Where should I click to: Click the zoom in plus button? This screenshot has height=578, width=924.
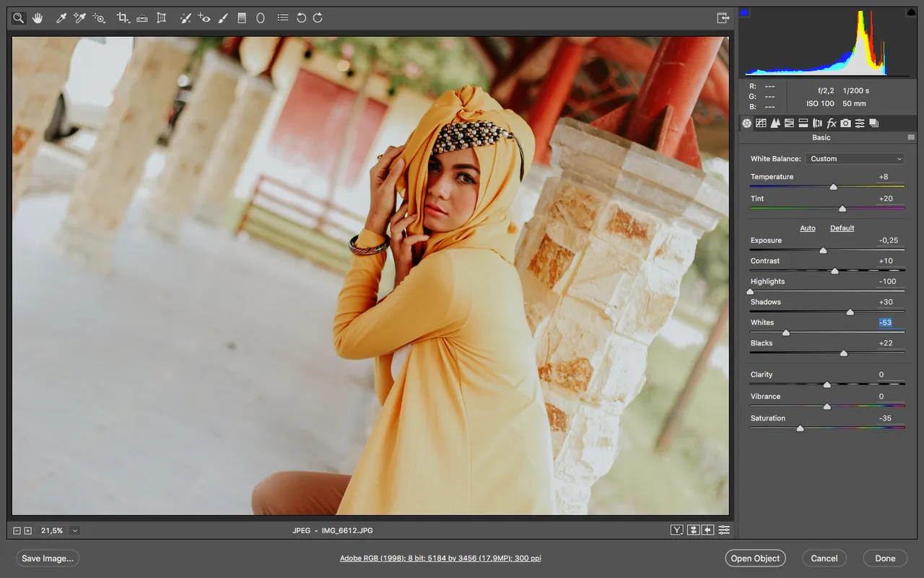point(28,530)
